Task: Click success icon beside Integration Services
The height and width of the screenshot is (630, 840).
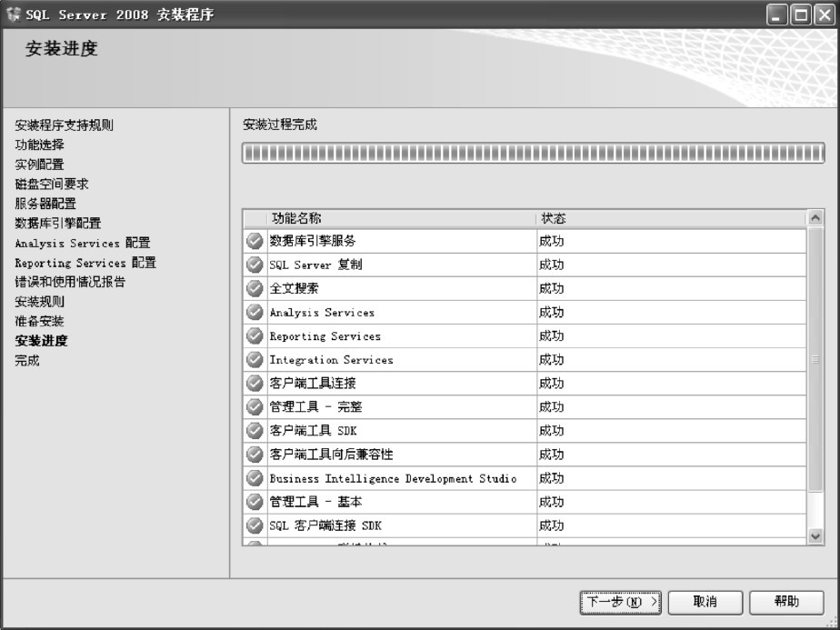Action: coord(255,359)
